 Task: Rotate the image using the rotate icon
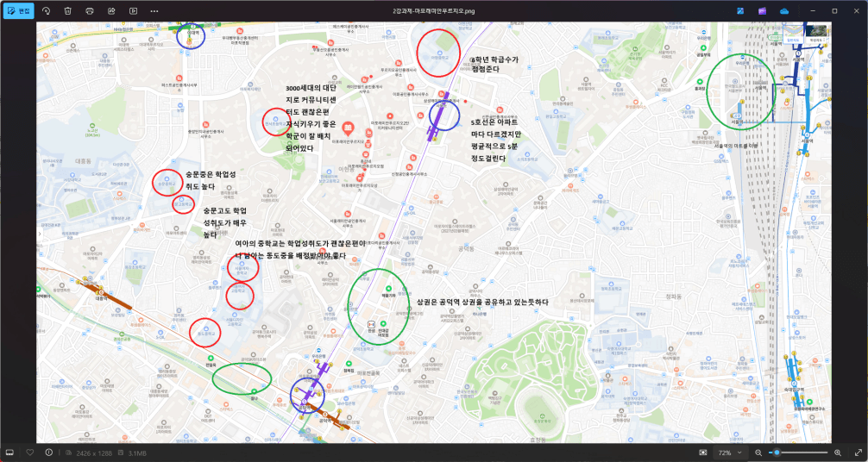click(46, 10)
